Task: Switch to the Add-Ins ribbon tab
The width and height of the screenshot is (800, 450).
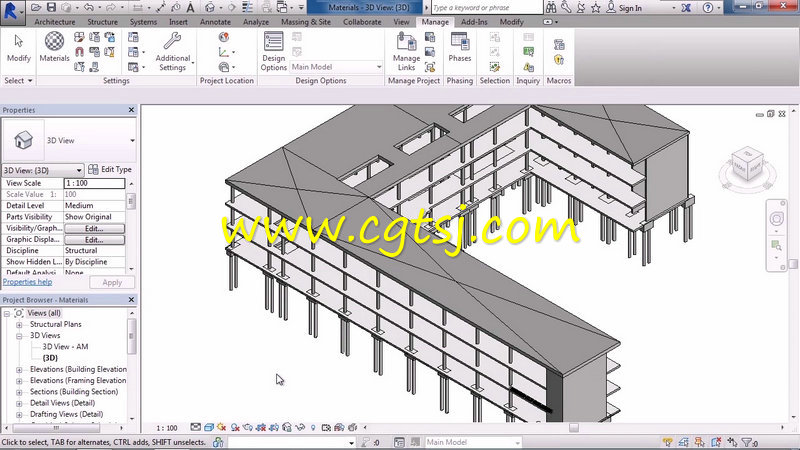Action: tap(474, 22)
